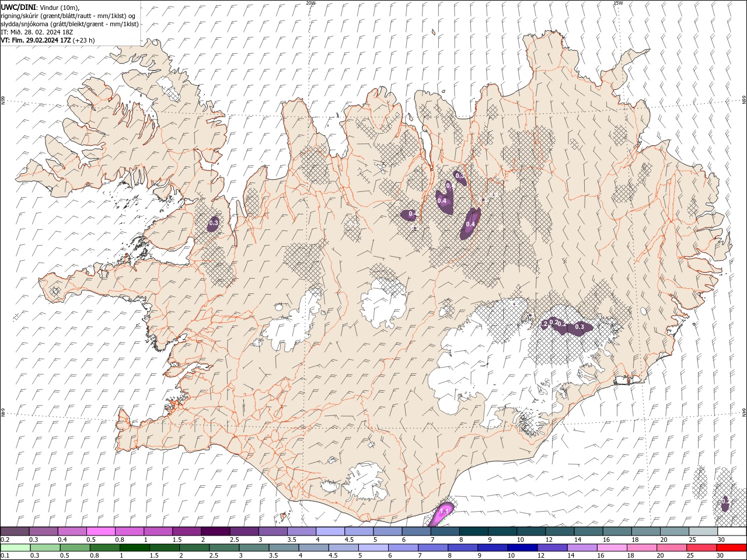Click the palest green bottom-row swatch at 0.1

coord(15,548)
